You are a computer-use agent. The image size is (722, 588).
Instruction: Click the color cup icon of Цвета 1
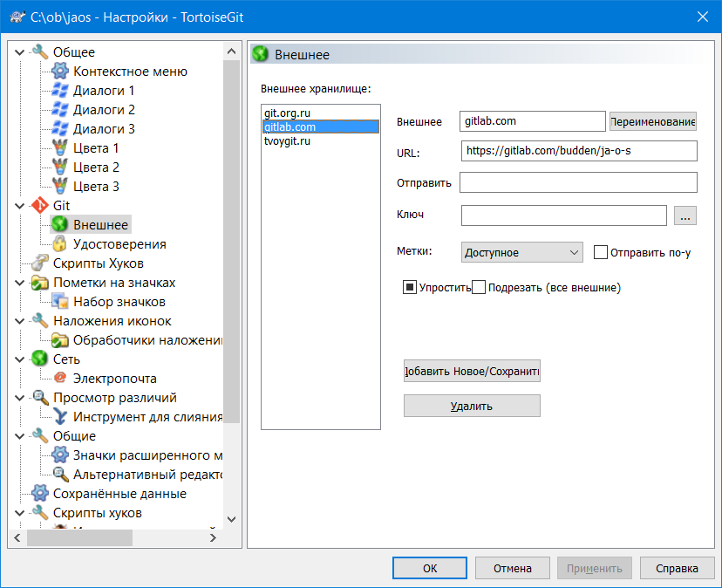pyautogui.click(x=60, y=148)
